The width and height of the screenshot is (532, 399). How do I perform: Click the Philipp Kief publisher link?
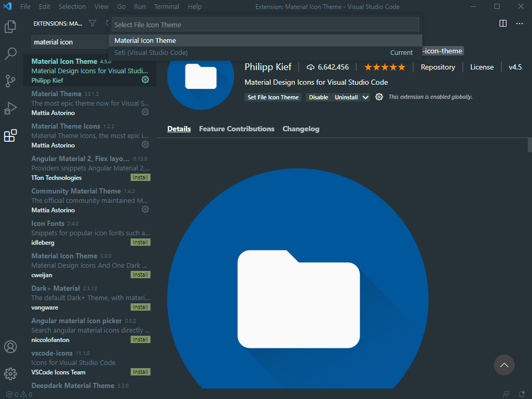(x=268, y=67)
